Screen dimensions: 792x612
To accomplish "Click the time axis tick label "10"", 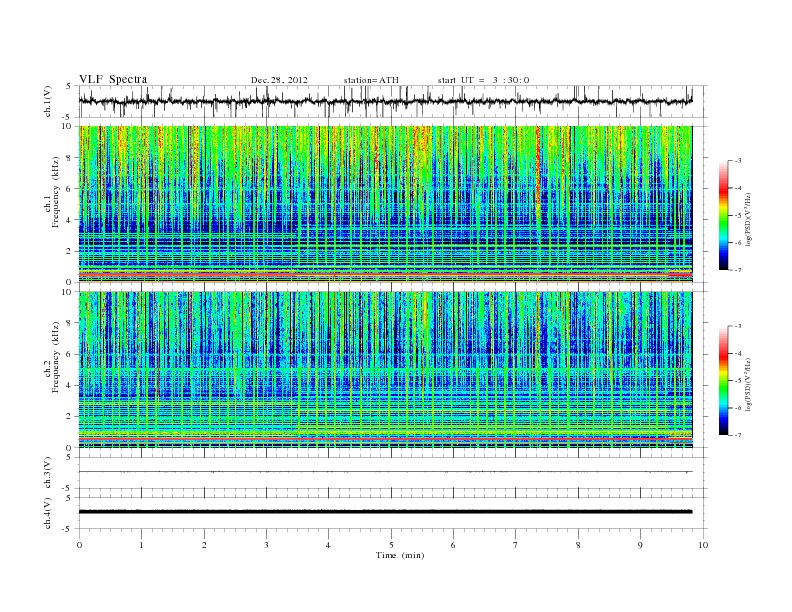I will [x=703, y=545].
